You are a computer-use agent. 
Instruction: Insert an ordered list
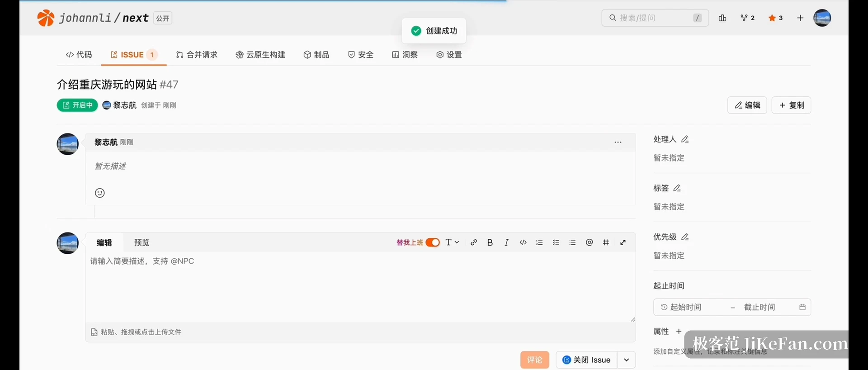(x=539, y=242)
